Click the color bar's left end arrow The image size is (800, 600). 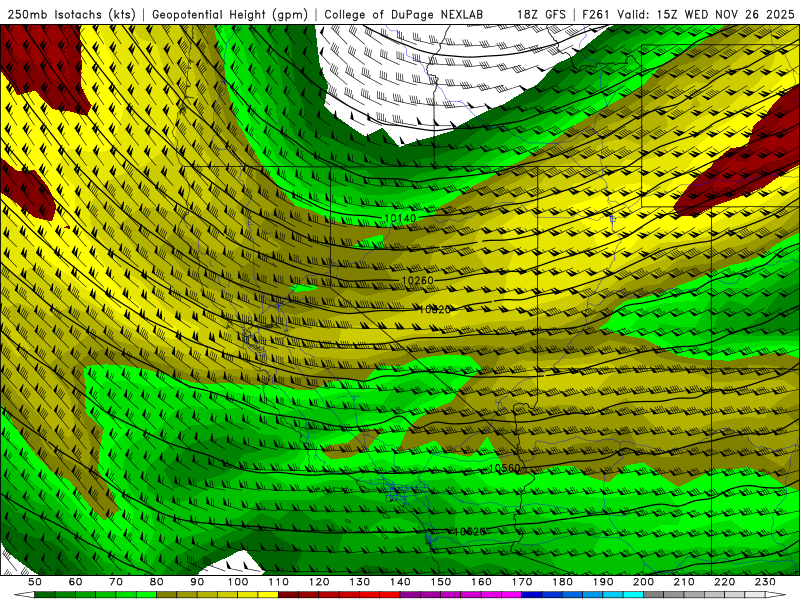point(24,595)
